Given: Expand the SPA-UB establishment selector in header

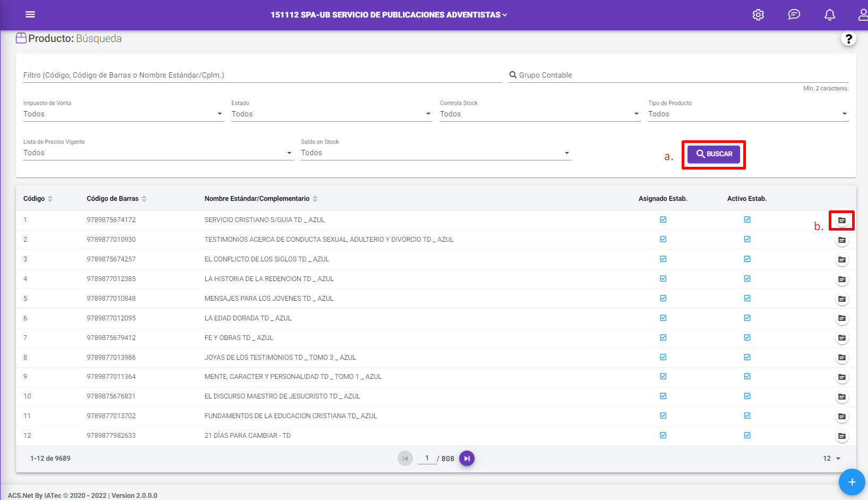Looking at the screenshot, I should coord(389,15).
